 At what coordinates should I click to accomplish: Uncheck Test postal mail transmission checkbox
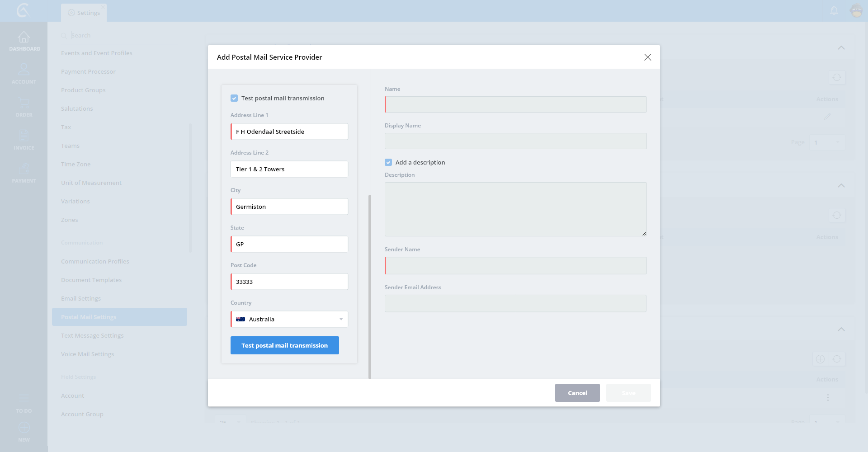click(234, 98)
